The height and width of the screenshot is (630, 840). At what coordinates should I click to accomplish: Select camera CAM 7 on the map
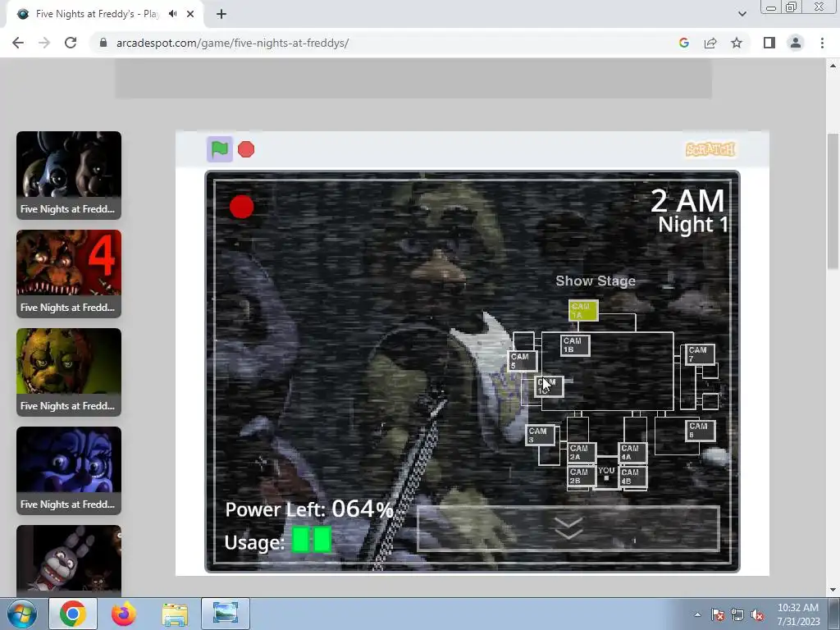(701, 354)
